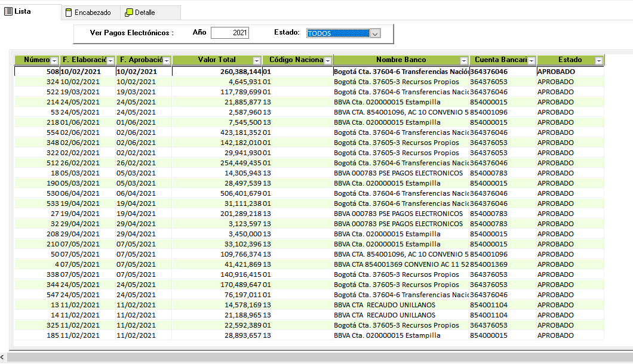
Task: Open the Nombre Banco column filter arrow
Action: (x=464, y=61)
